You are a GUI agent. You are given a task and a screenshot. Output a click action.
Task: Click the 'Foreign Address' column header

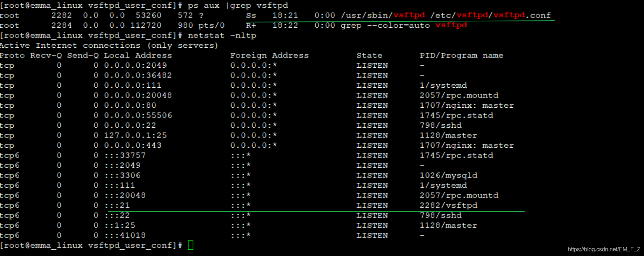click(x=269, y=55)
